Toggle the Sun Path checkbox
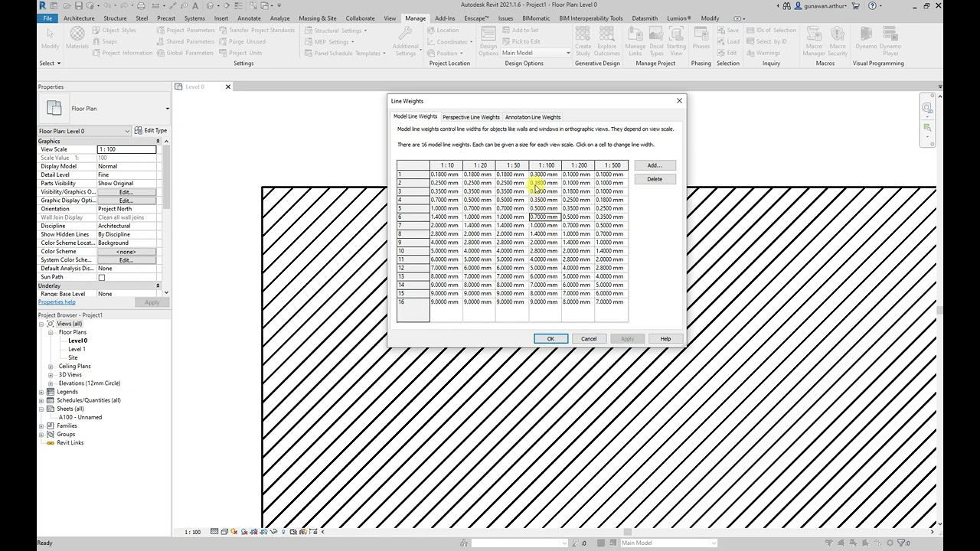 click(101, 277)
